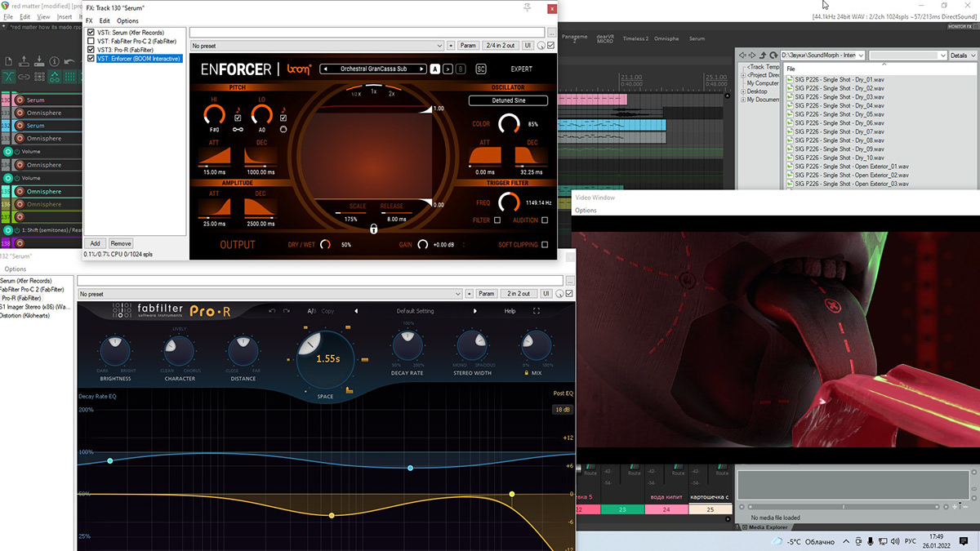980x551 pixels.
Task: Adjust Enforcer COLOR knob
Action: pyautogui.click(x=509, y=124)
